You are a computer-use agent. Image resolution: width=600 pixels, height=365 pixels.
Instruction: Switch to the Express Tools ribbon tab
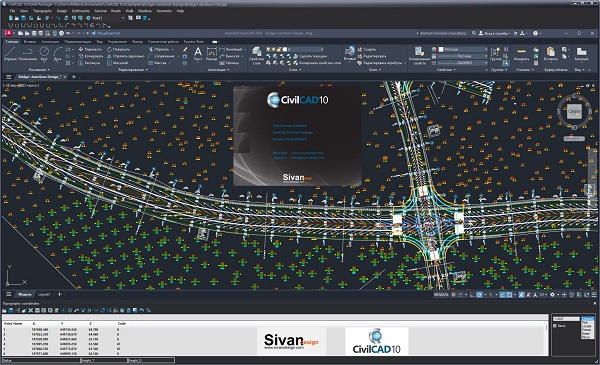coord(194,41)
